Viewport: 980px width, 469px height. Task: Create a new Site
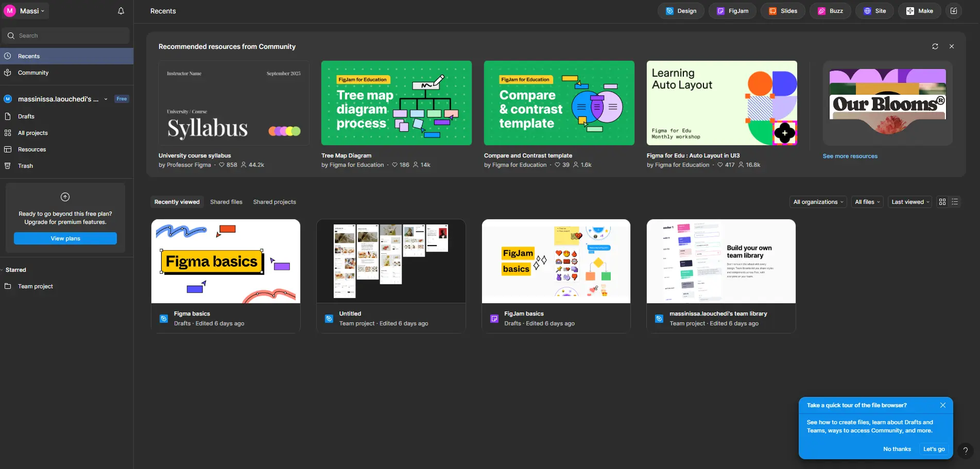point(874,10)
